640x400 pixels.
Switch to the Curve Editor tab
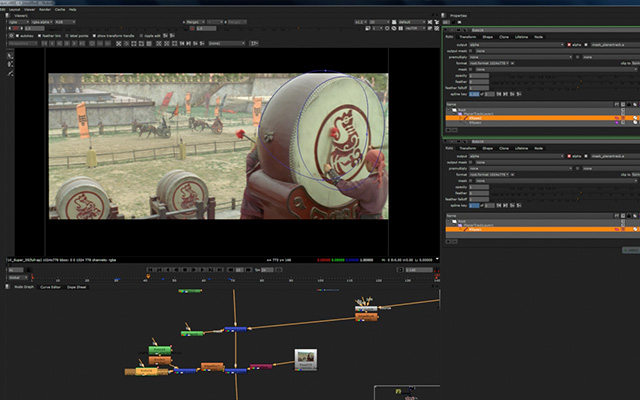[x=50, y=287]
